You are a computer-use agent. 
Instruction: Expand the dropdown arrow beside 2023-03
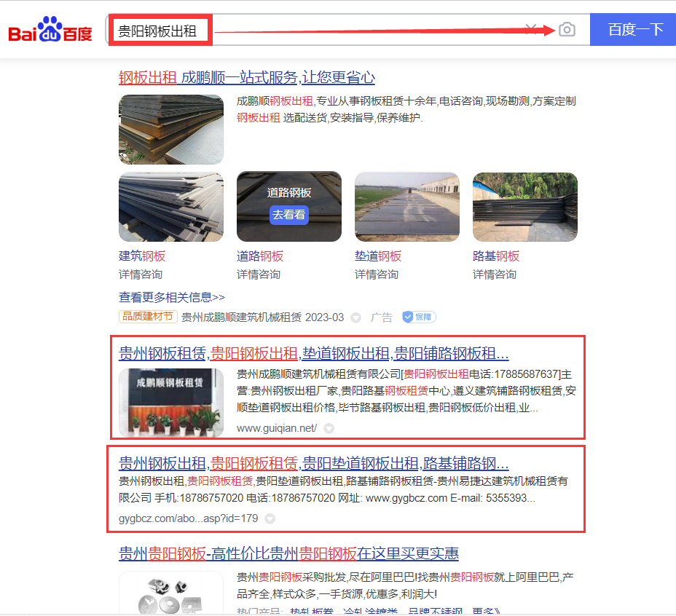355,317
